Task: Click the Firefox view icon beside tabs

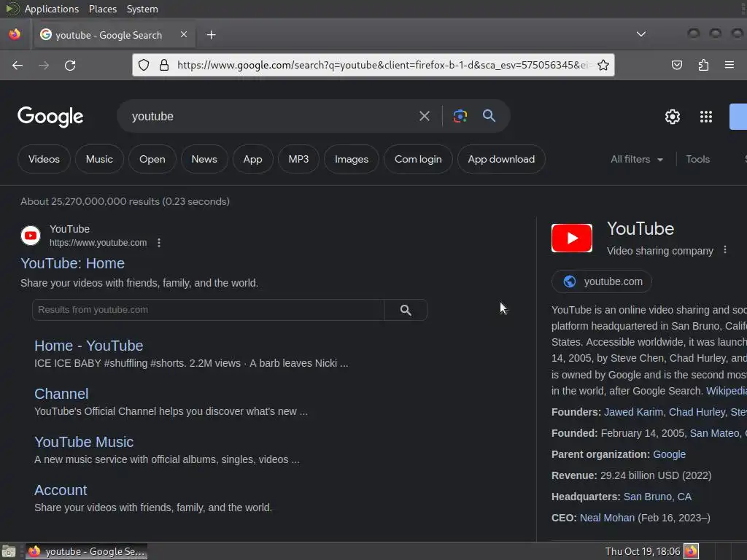Action: [15, 34]
